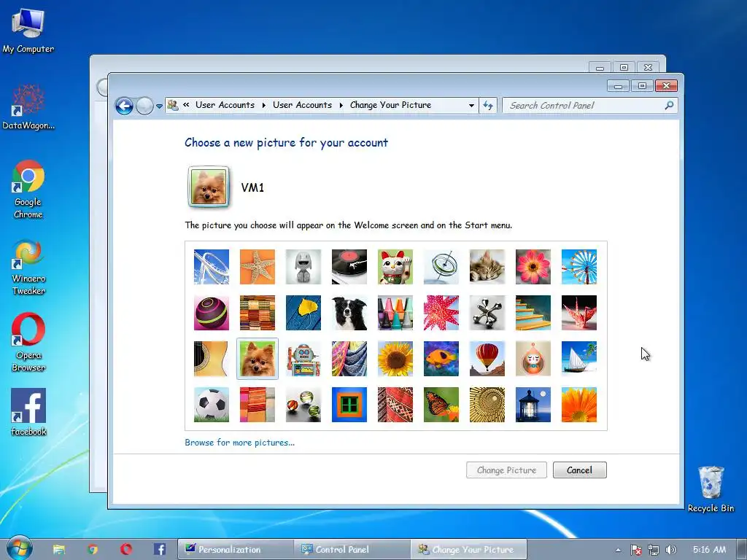
Task: Open the recent pages dropdown arrow
Action: (159, 106)
